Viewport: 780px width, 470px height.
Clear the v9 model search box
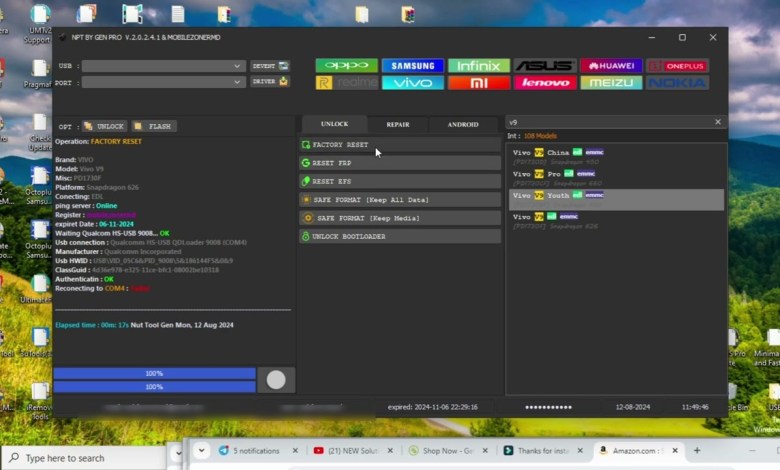pyautogui.click(x=717, y=122)
